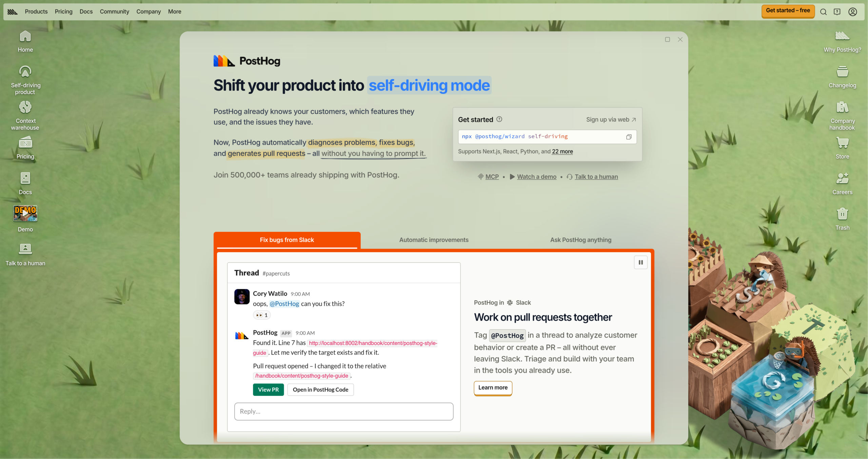
Task: Select the Fix bugs from Slack tab
Action: 287,240
